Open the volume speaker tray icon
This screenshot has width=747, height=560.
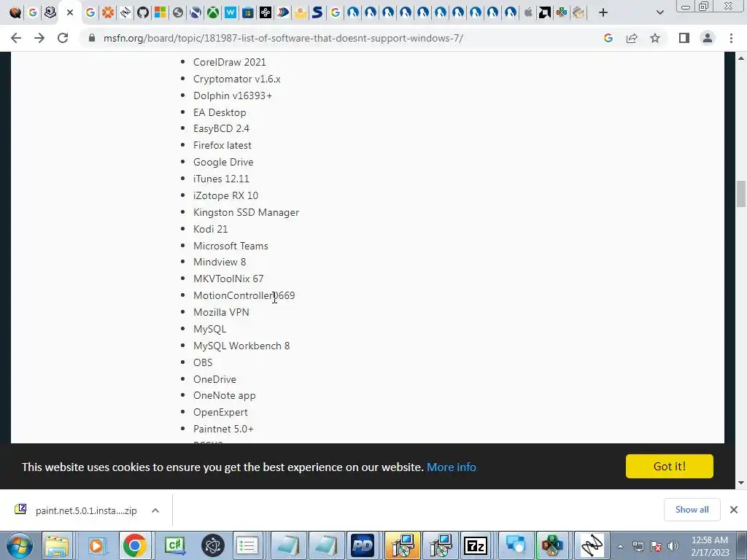pyautogui.click(x=673, y=546)
